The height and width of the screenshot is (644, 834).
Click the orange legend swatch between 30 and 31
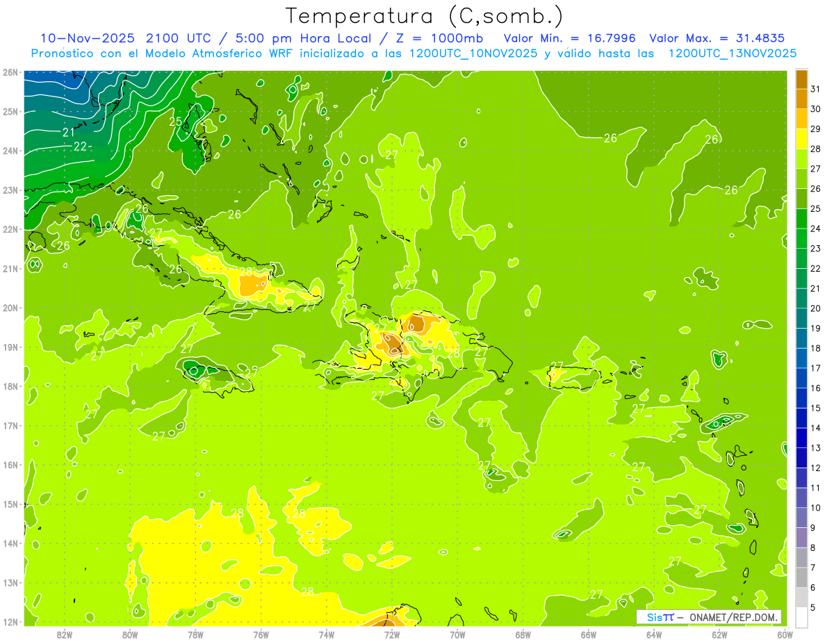pyautogui.click(x=802, y=99)
